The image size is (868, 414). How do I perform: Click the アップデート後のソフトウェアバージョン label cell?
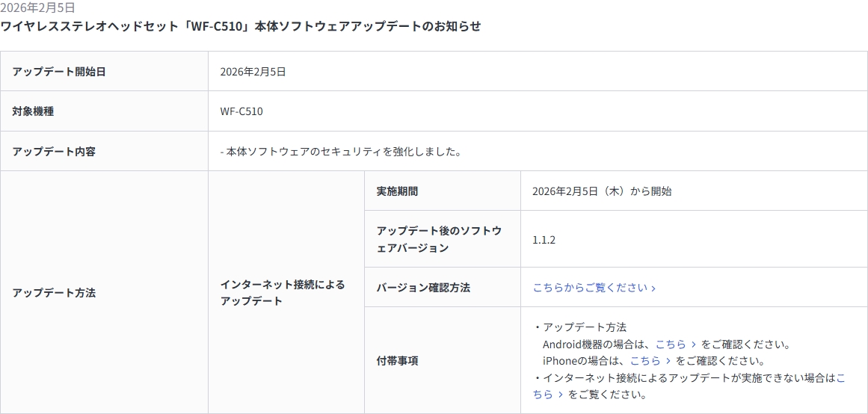[x=439, y=239]
